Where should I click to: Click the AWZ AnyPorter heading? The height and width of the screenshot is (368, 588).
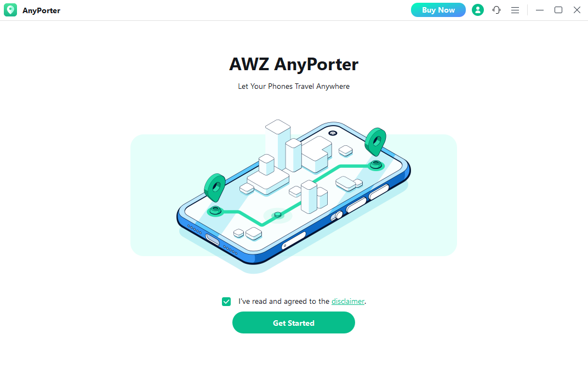pyautogui.click(x=294, y=64)
